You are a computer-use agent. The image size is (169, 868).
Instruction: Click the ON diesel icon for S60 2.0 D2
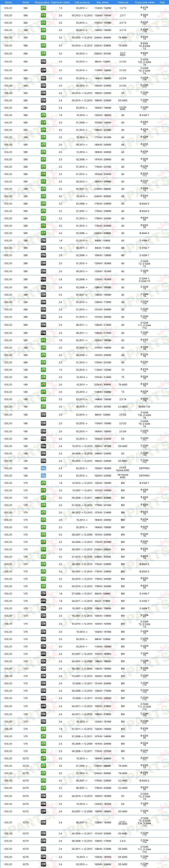(x=43, y=62)
